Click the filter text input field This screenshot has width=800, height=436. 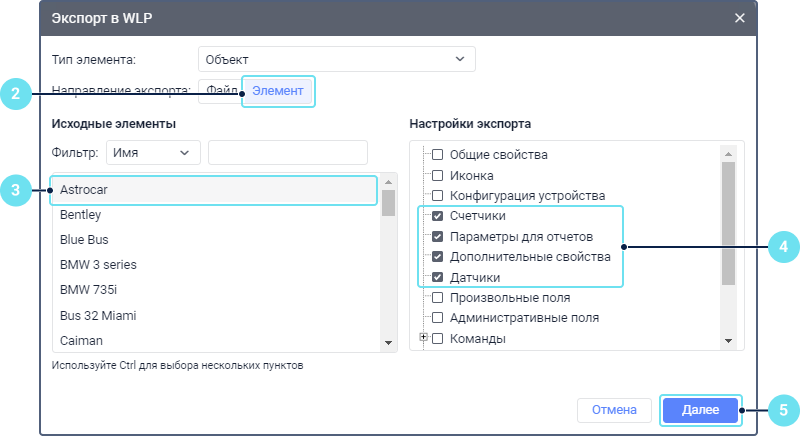[x=287, y=152]
